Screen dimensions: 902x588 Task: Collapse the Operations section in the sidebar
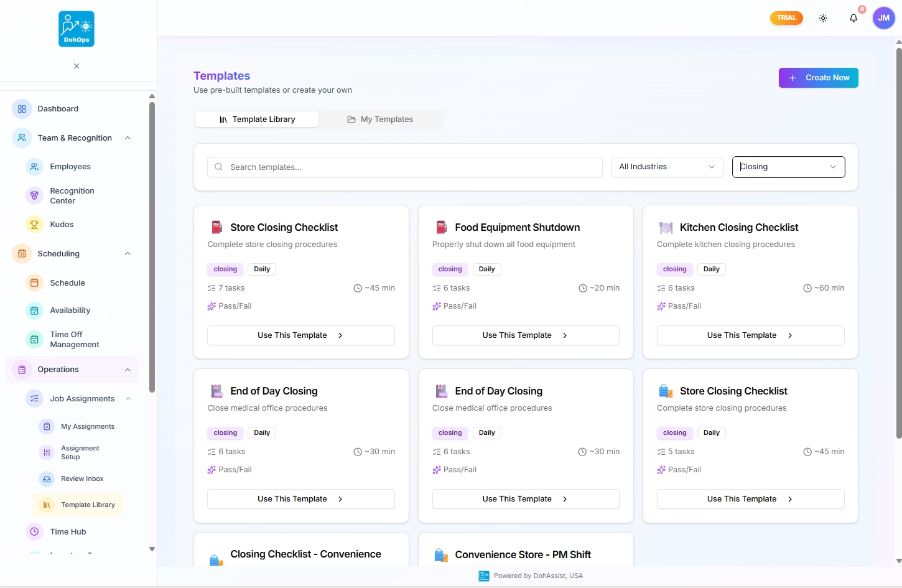(x=127, y=369)
